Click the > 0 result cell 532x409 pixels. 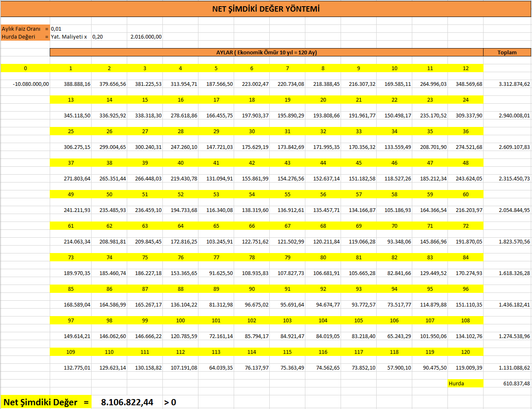pos(170,402)
